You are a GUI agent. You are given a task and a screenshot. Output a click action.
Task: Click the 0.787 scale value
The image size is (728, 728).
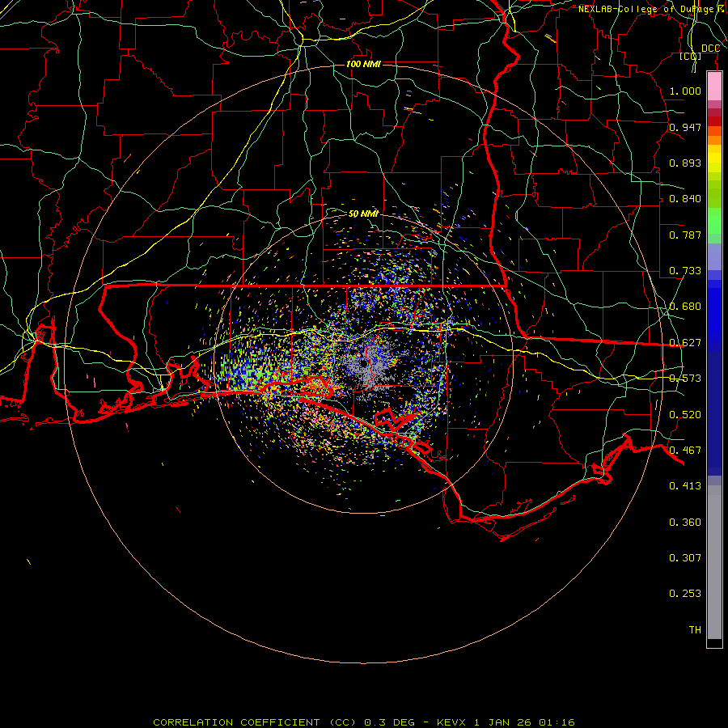(x=685, y=235)
